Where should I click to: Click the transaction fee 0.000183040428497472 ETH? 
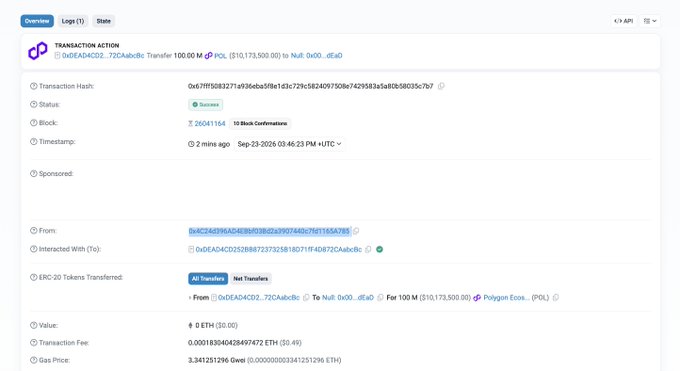(232, 343)
